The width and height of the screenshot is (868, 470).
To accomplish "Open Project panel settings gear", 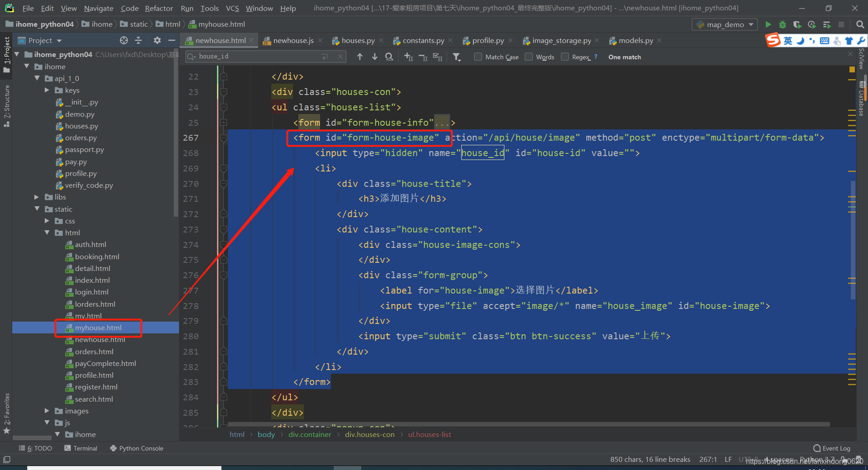I will (x=157, y=40).
